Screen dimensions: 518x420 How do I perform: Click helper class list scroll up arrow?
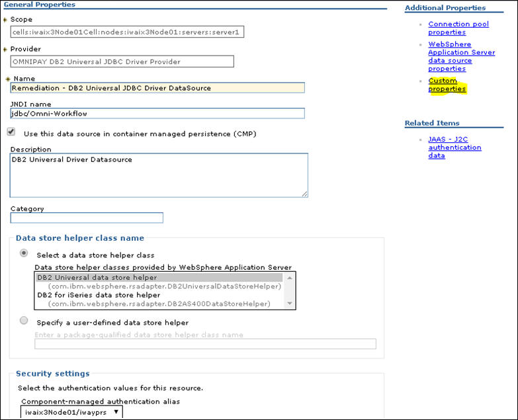pyautogui.click(x=289, y=278)
